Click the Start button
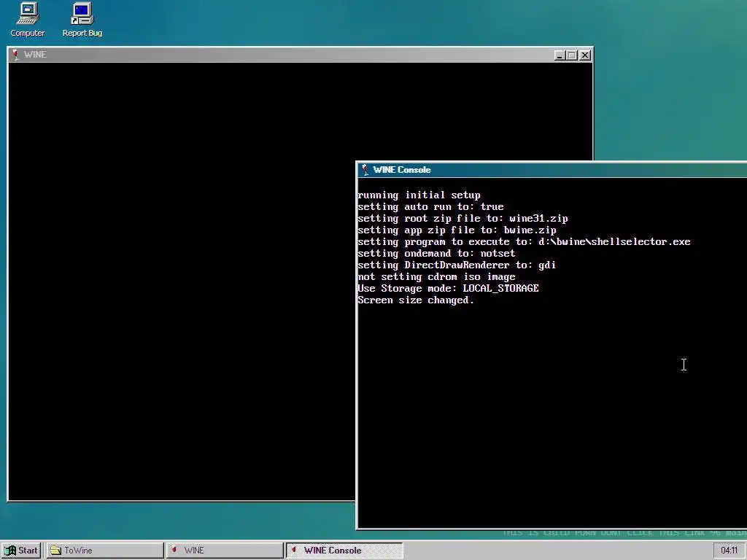The width and height of the screenshot is (747, 560). coord(21,551)
